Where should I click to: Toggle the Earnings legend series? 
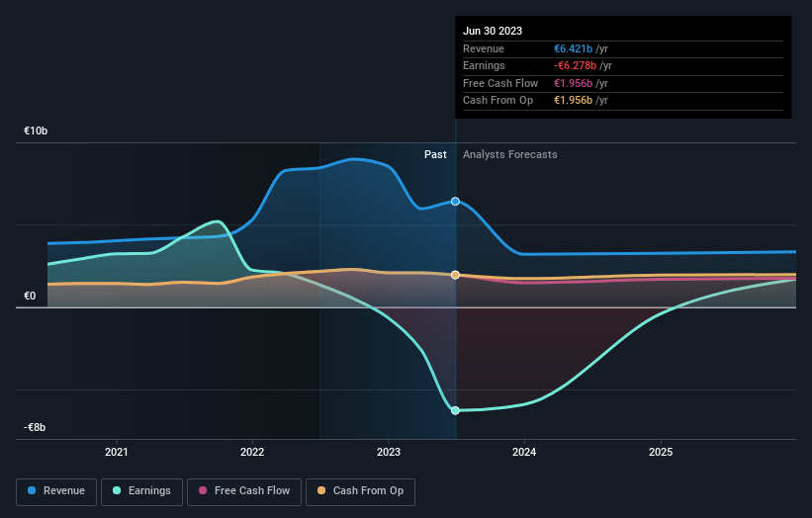(141, 491)
